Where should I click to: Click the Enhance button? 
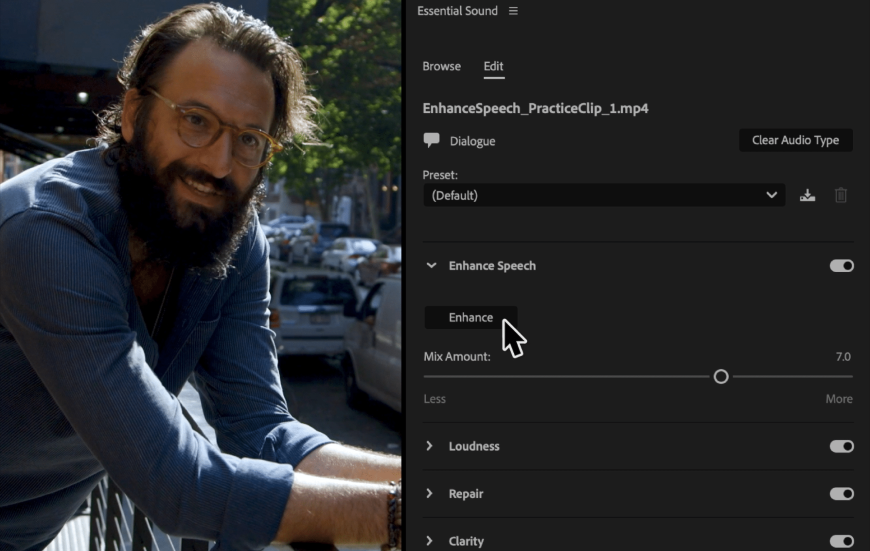pyautogui.click(x=471, y=317)
